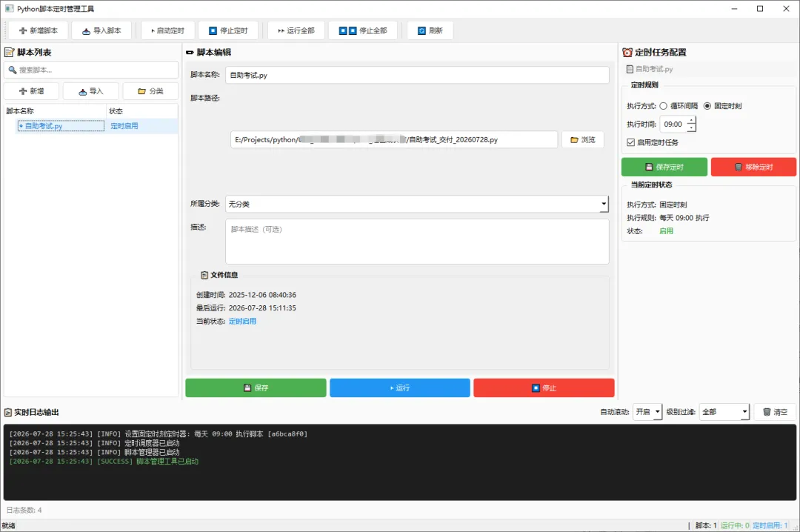Open the 自动滚动 开启 dropdown
Screen dimensions: 800x532
coord(647,412)
